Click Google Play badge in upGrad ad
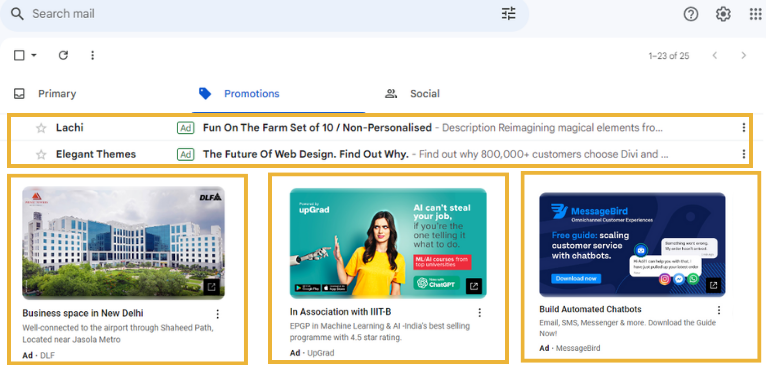 click(307, 288)
